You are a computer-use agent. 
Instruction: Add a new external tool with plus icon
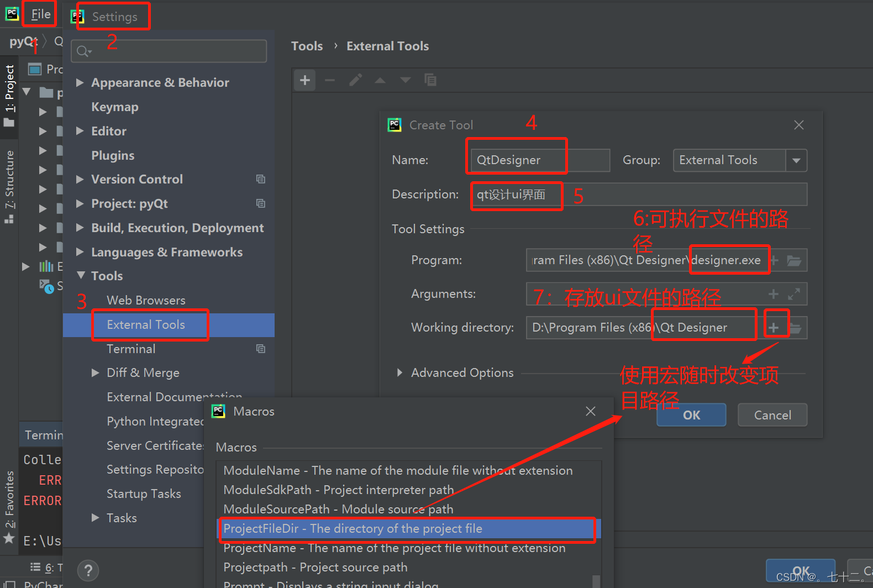point(304,80)
